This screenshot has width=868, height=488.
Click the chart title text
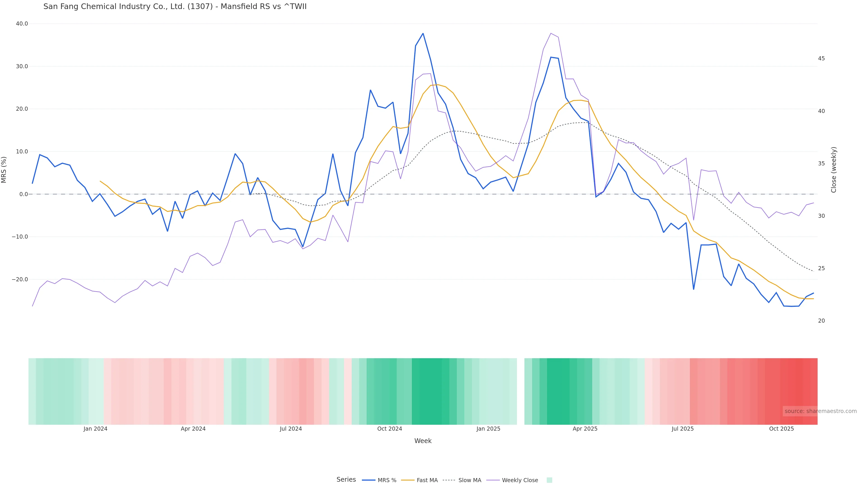[x=175, y=6]
